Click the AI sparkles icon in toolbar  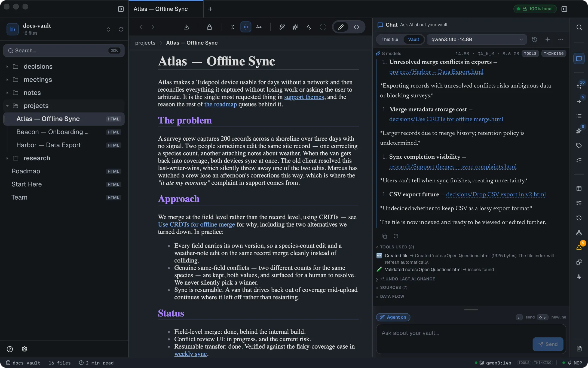(x=295, y=27)
